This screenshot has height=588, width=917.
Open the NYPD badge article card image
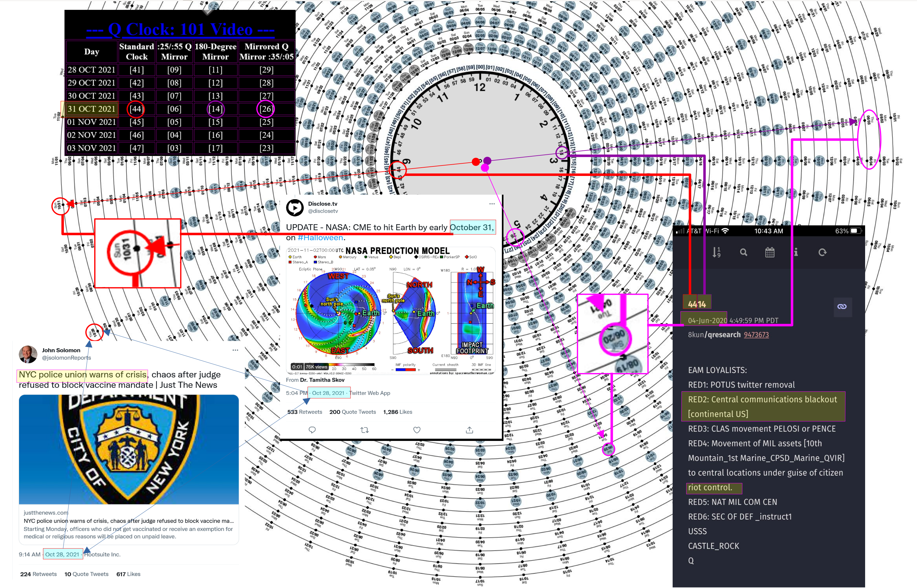point(129,450)
